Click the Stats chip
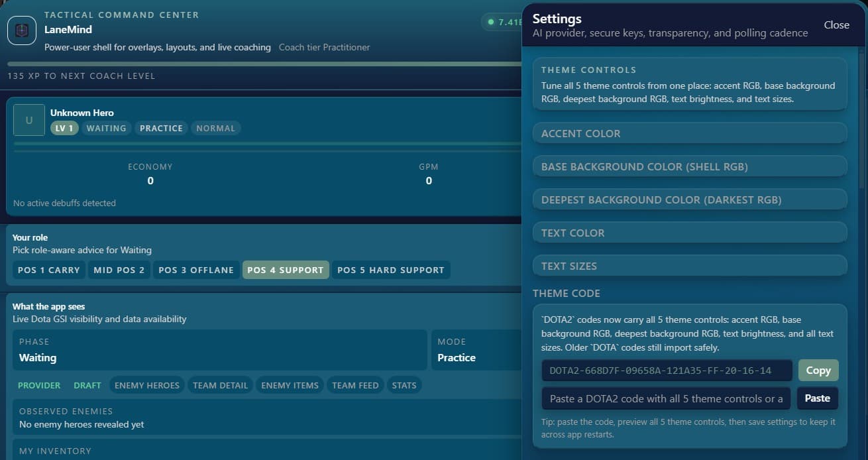The width and height of the screenshot is (868, 460). tap(404, 385)
